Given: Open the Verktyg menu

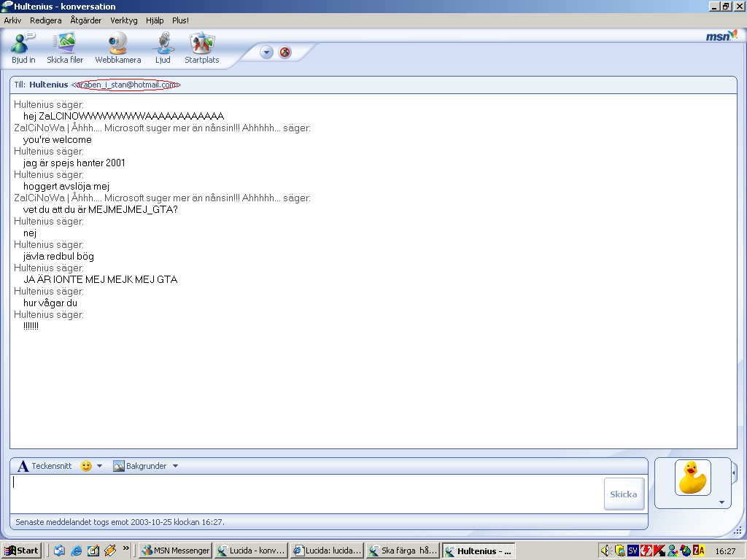Looking at the screenshot, I should pyautogui.click(x=124, y=20).
